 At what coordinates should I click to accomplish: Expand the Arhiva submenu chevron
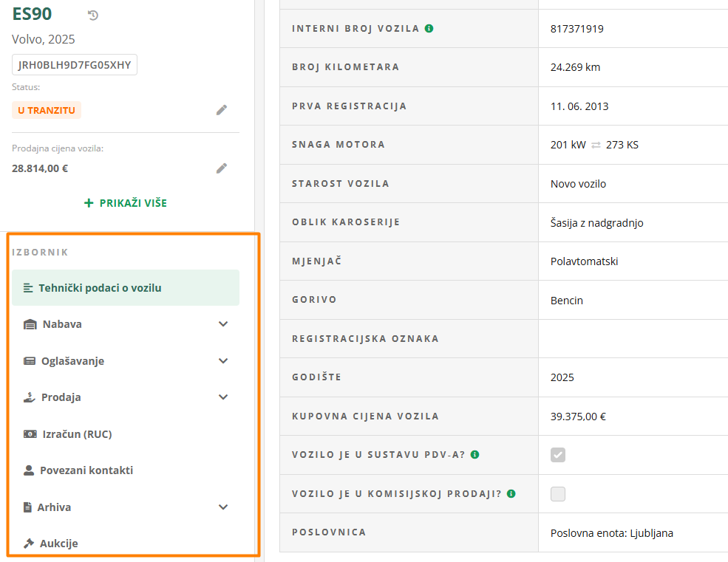coord(223,507)
